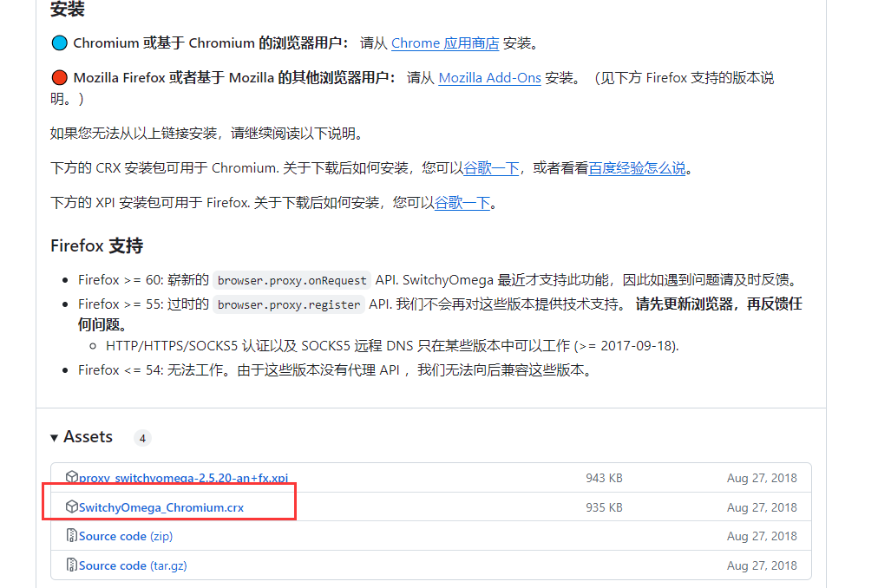Open the 百度经验怎么说 link
Screen dimensions: 891x588
(x=637, y=168)
